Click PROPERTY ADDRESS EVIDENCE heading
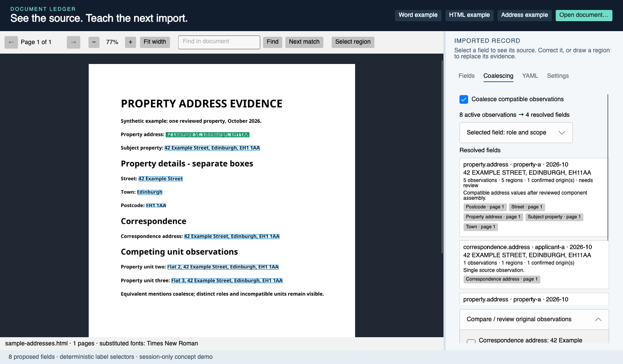Image resolution: width=623 pixels, height=364 pixels. tap(202, 104)
